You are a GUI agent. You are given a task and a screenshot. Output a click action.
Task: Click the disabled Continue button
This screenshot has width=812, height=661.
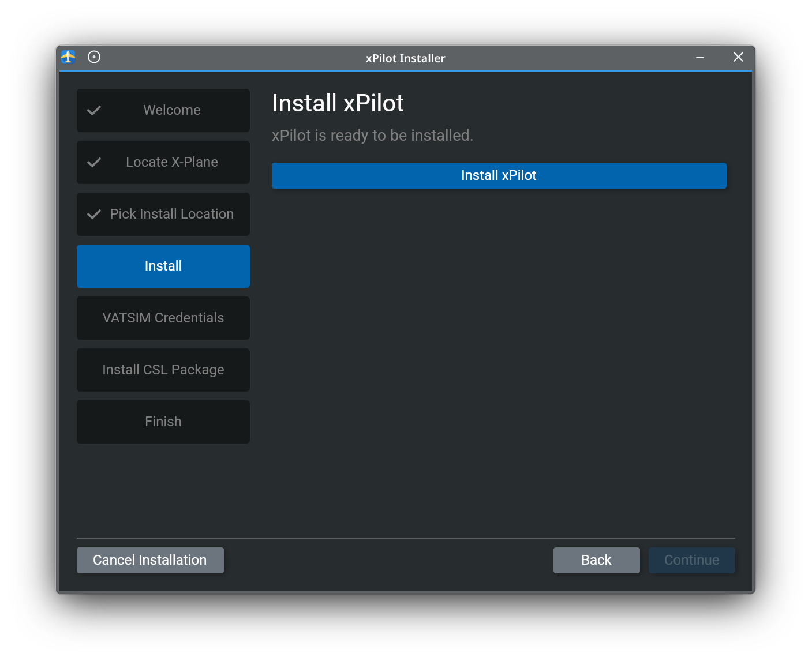tap(691, 560)
